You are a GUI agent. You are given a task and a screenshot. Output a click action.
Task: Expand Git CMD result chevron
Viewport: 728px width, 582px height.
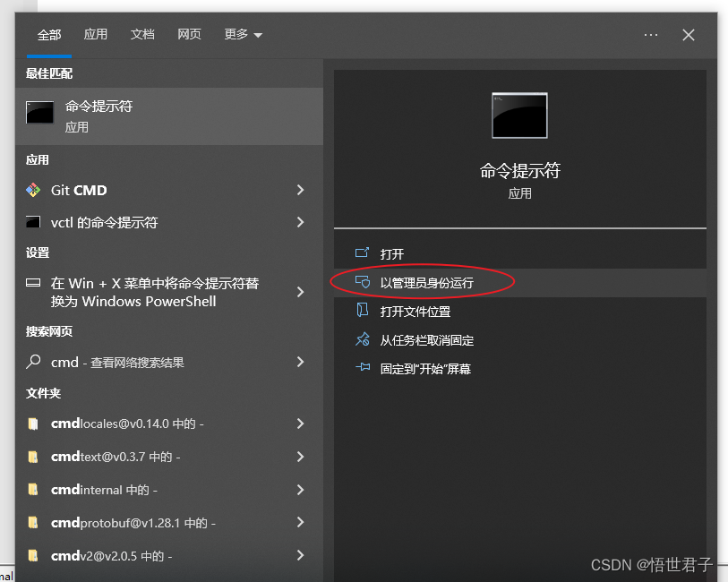300,190
